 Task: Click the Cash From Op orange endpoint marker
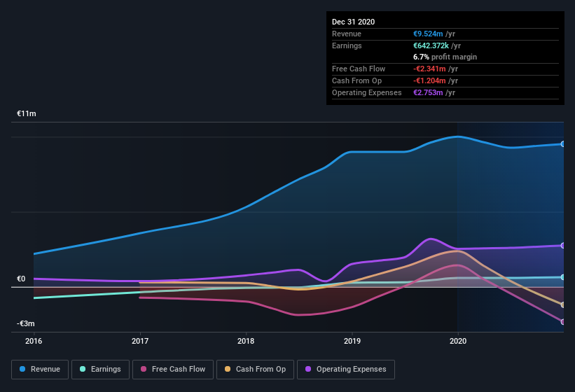pyautogui.click(x=563, y=304)
